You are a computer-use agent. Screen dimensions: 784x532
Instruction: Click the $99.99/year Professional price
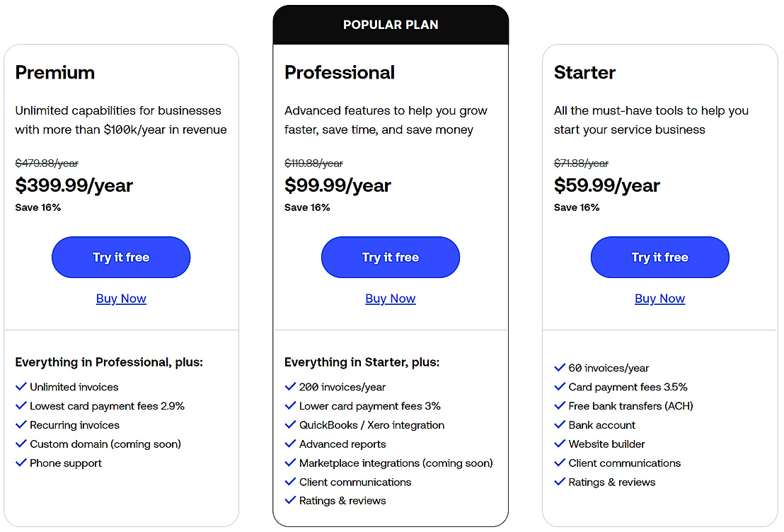click(x=338, y=185)
